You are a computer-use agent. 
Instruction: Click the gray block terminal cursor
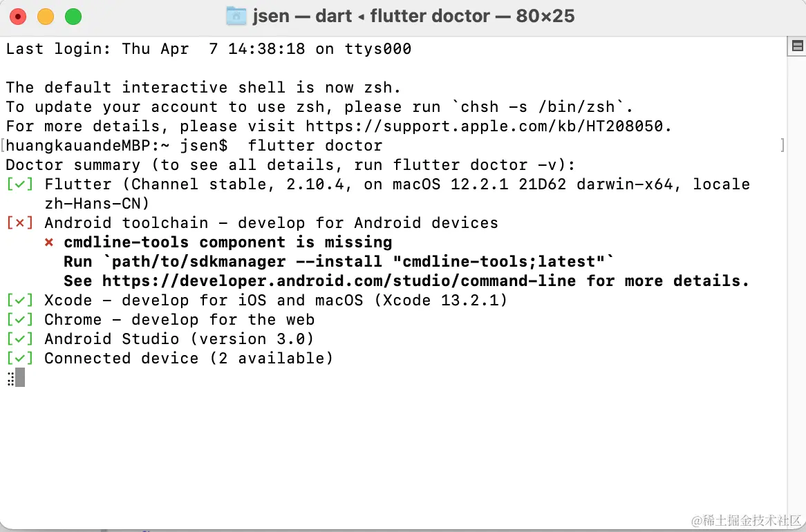(20, 378)
